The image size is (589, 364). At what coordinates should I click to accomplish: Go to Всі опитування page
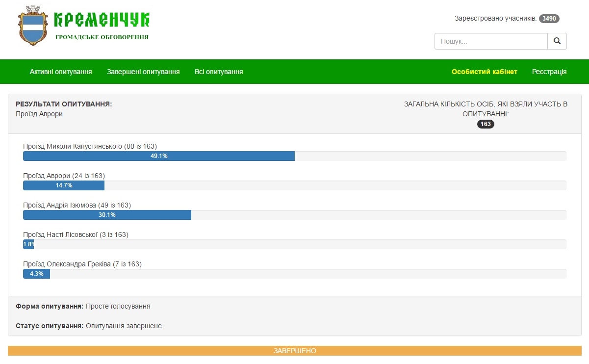click(219, 72)
